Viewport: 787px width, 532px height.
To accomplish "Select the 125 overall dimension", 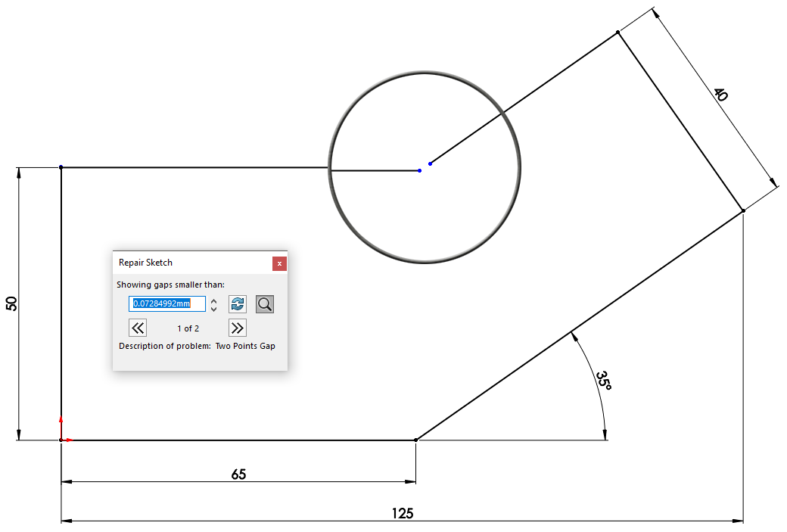I will point(402,513).
